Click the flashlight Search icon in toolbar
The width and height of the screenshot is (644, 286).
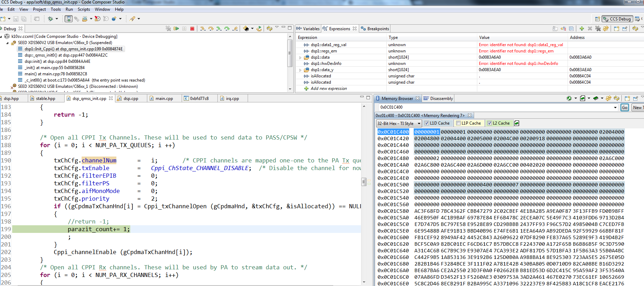(132, 19)
